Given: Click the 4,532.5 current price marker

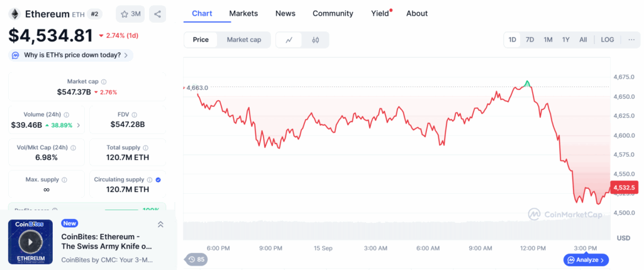Looking at the screenshot, I should coord(624,188).
